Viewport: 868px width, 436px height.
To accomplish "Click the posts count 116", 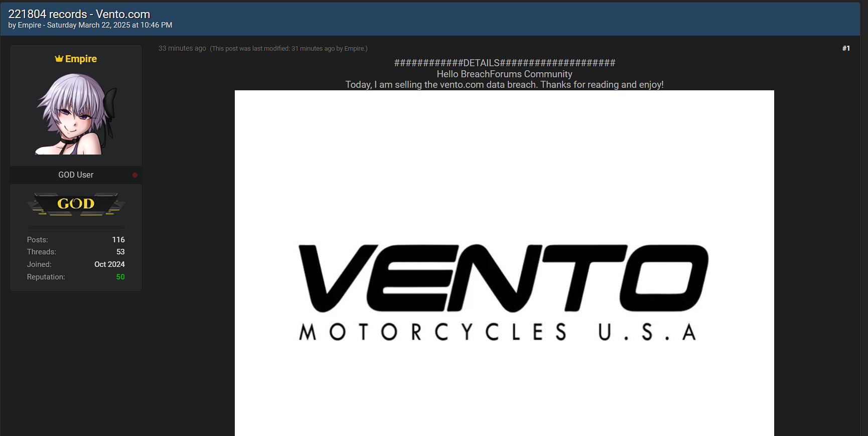I will (118, 240).
